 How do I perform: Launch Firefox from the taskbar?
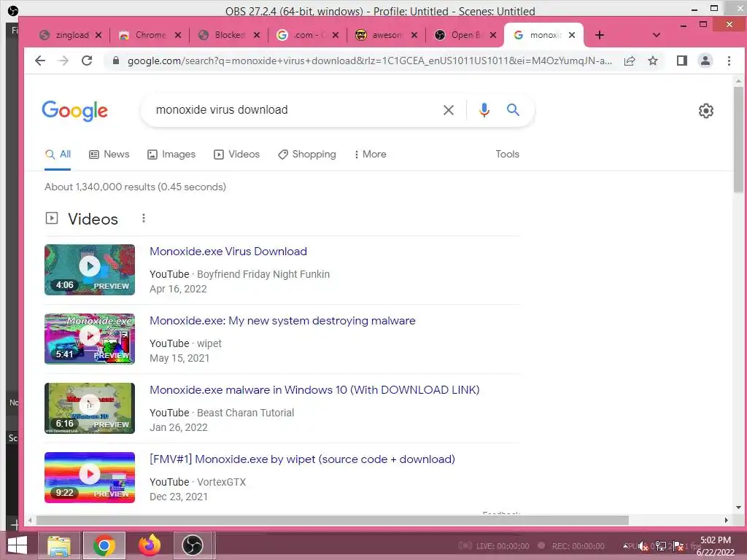[x=150, y=545]
